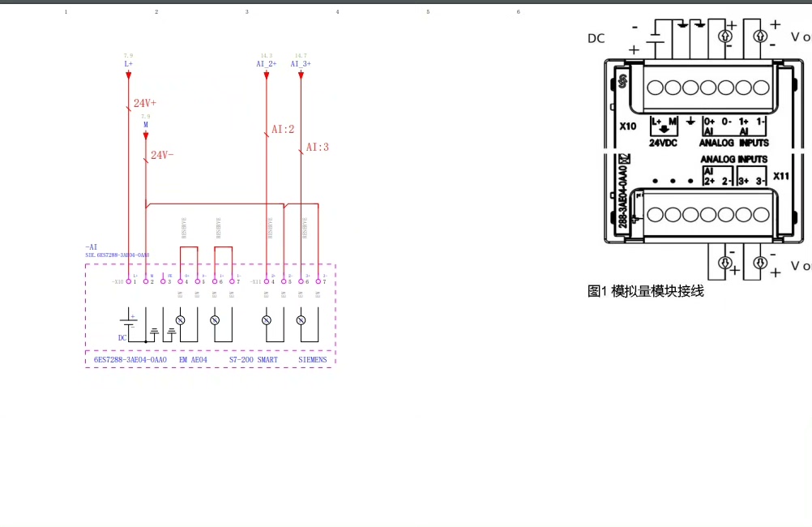The image size is (812, 527).
Task: Click the X11 label on the module drawing
Action: 781,176
